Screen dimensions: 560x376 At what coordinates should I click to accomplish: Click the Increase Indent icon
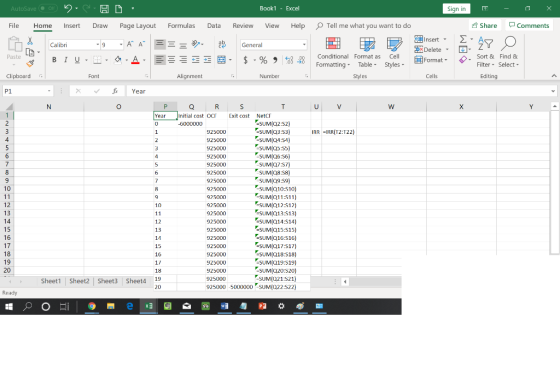tap(207, 60)
